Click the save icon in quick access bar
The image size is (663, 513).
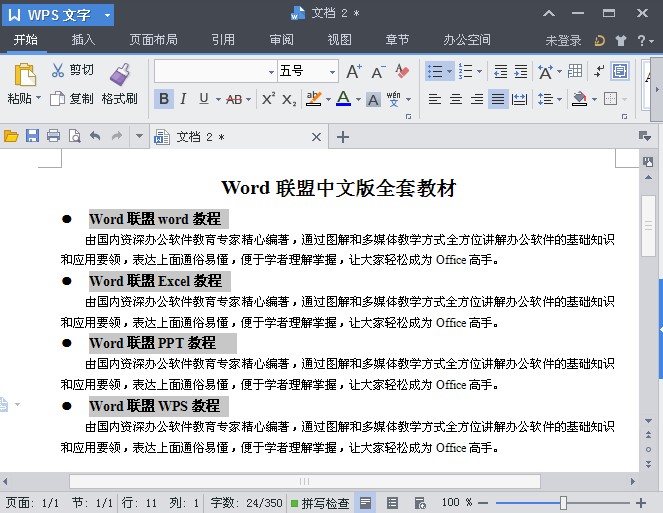[32, 136]
